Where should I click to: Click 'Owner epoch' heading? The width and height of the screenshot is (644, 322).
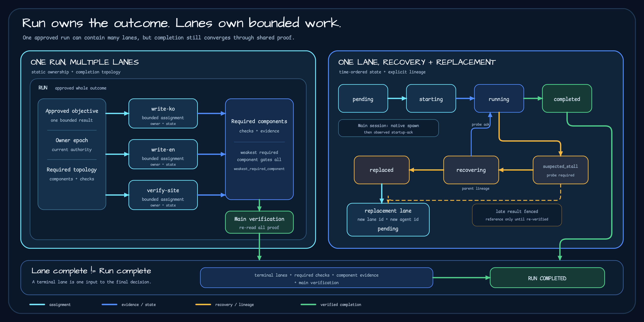tap(72, 140)
